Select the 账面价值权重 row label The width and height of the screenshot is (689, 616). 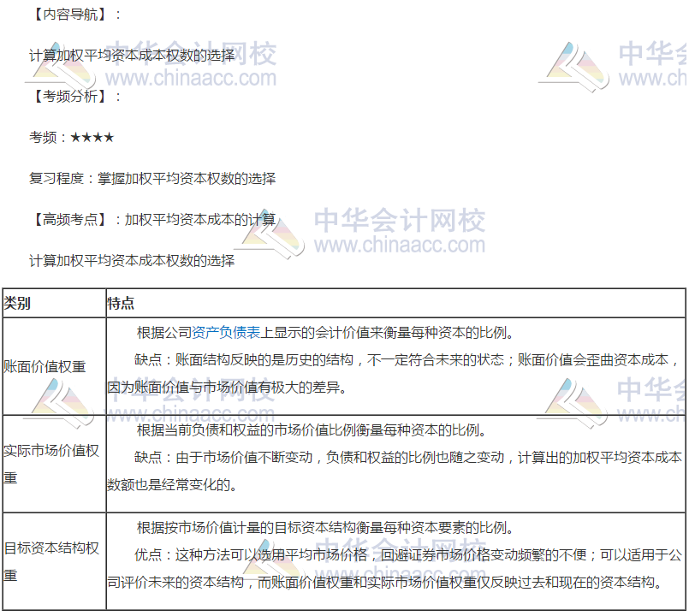[45, 366]
